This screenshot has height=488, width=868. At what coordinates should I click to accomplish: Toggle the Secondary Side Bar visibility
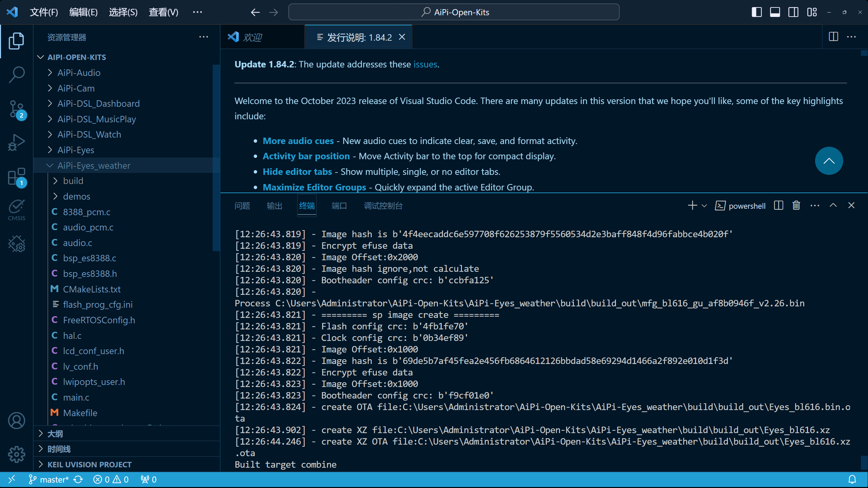pyautogui.click(x=793, y=12)
